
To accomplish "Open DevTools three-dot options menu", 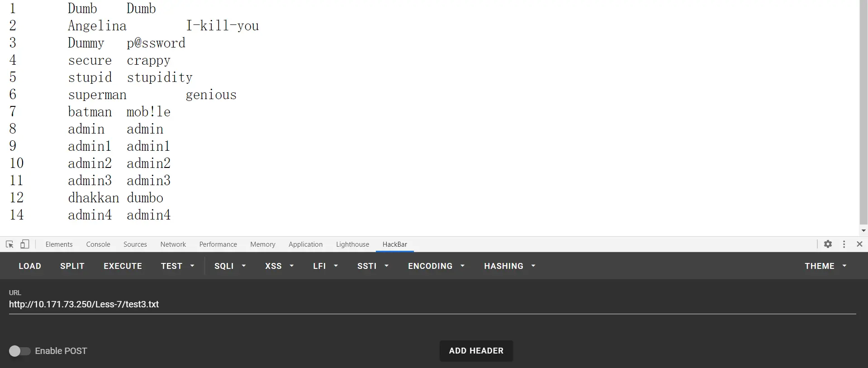I will pos(844,244).
